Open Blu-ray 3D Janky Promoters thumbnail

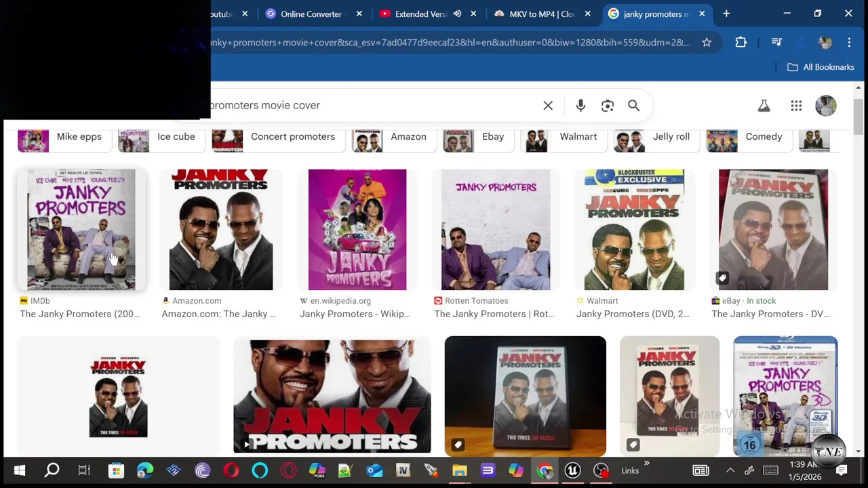tap(785, 396)
